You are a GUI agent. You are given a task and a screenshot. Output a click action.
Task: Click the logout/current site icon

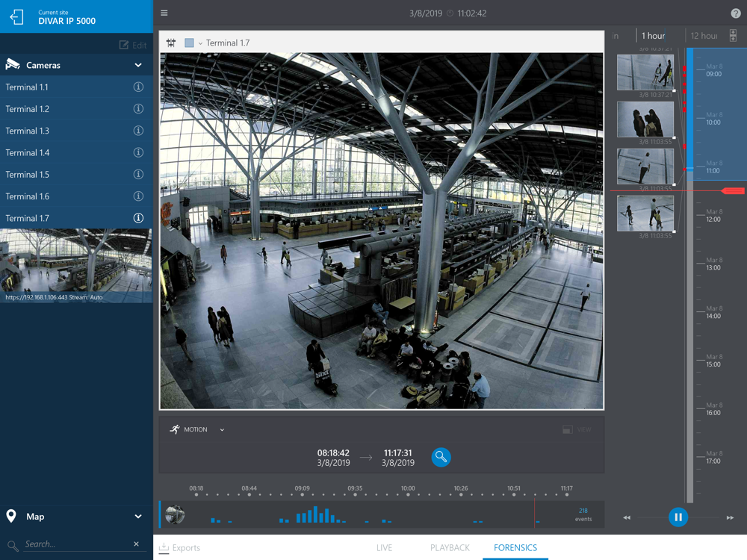pos(16,16)
